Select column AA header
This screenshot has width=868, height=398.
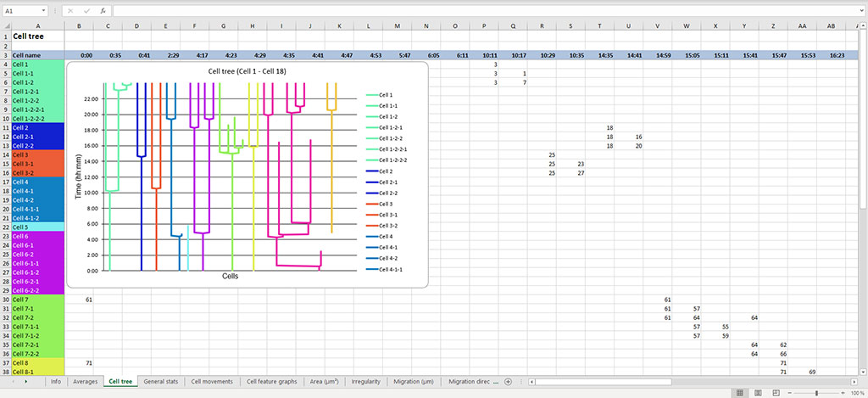(802, 26)
